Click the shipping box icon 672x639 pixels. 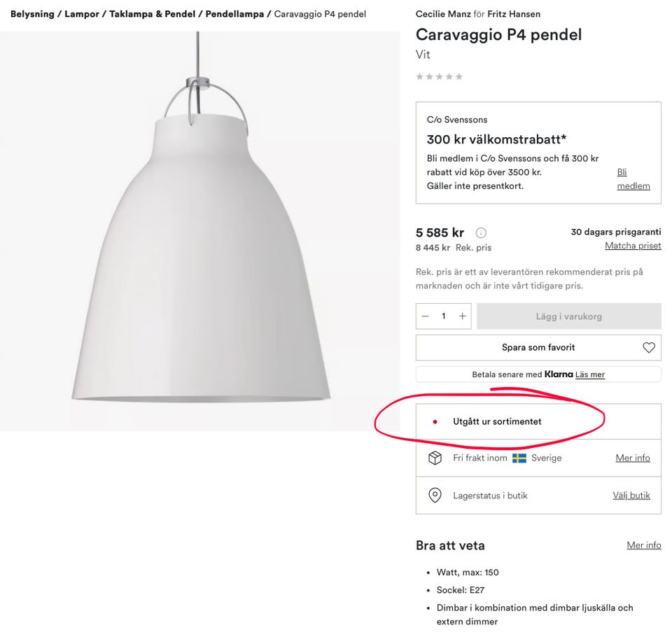(x=435, y=458)
